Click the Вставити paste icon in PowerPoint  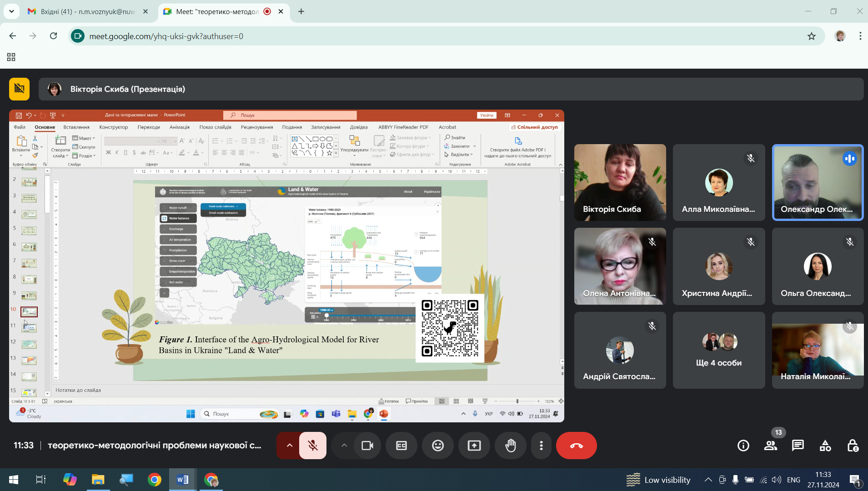(21, 141)
